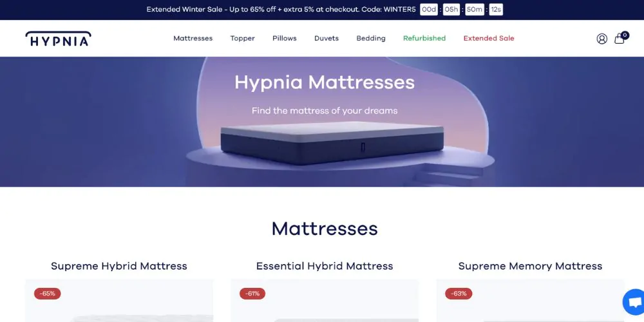Click the 'Mattresses' section heading

325,229
